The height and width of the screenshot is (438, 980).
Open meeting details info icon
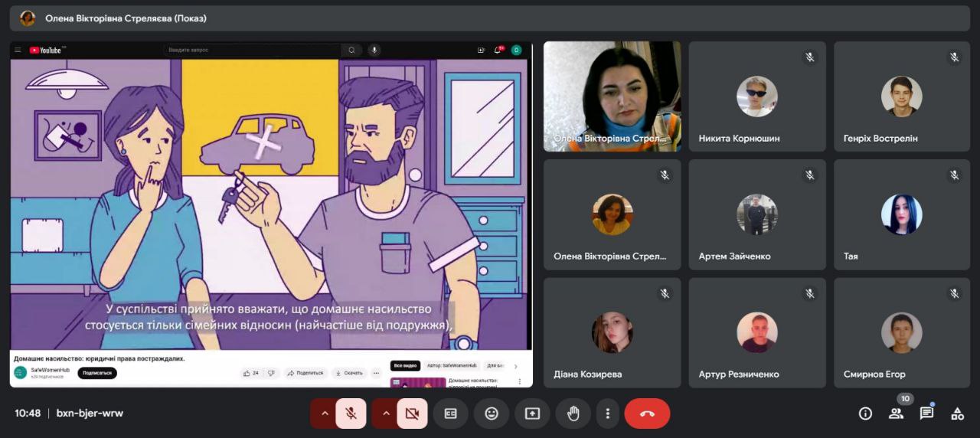click(865, 413)
